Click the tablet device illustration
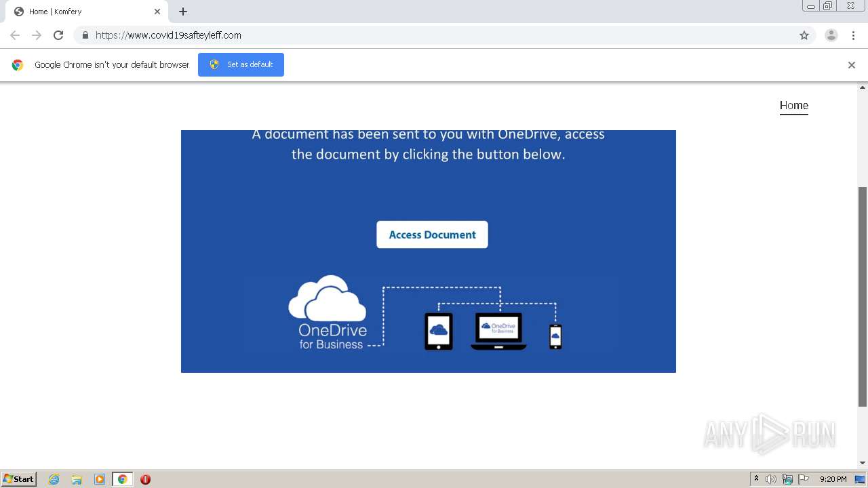This screenshot has width=868, height=488. (x=439, y=331)
